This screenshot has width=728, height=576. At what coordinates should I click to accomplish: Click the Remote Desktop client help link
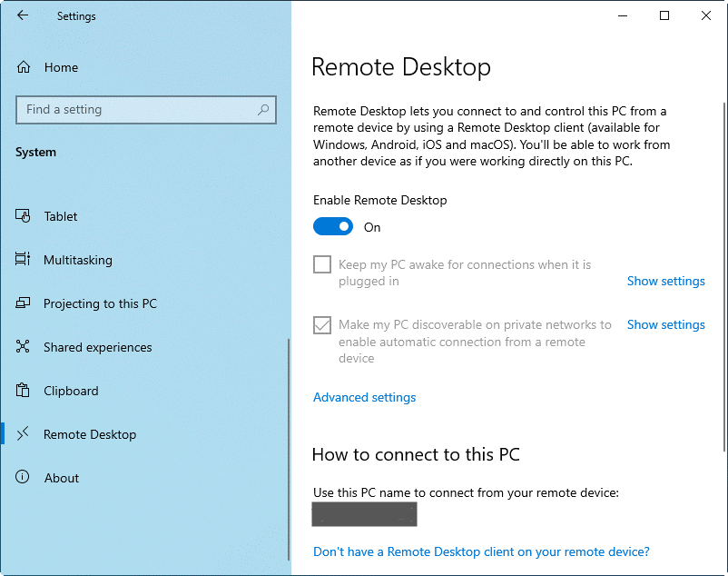481,551
